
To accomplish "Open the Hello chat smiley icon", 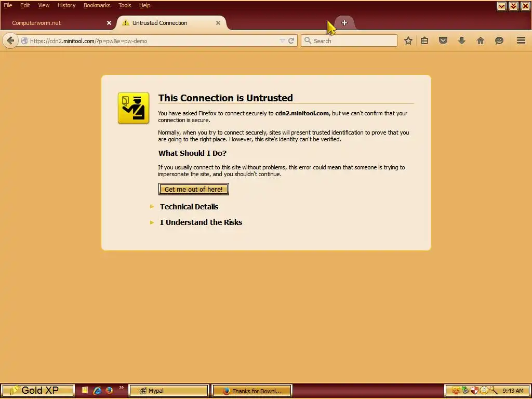I will point(499,41).
